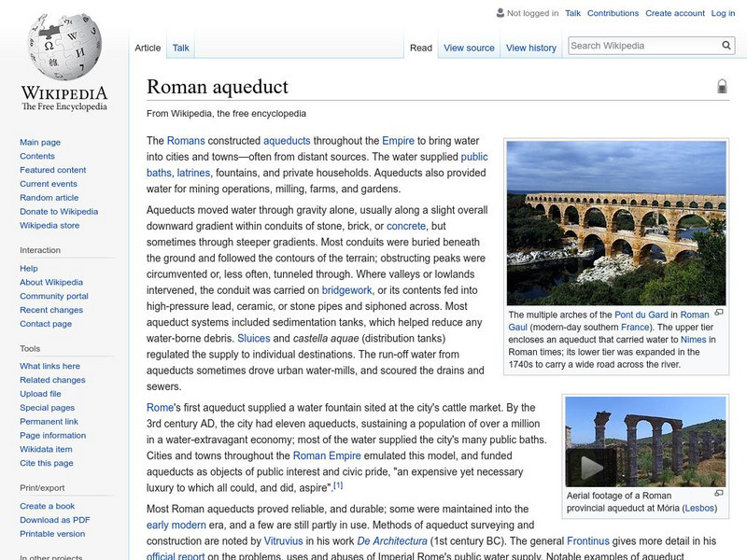This screenshot has height=560, width=747.
Task: Follow the concrete link
Action: [x=406, y=226]
